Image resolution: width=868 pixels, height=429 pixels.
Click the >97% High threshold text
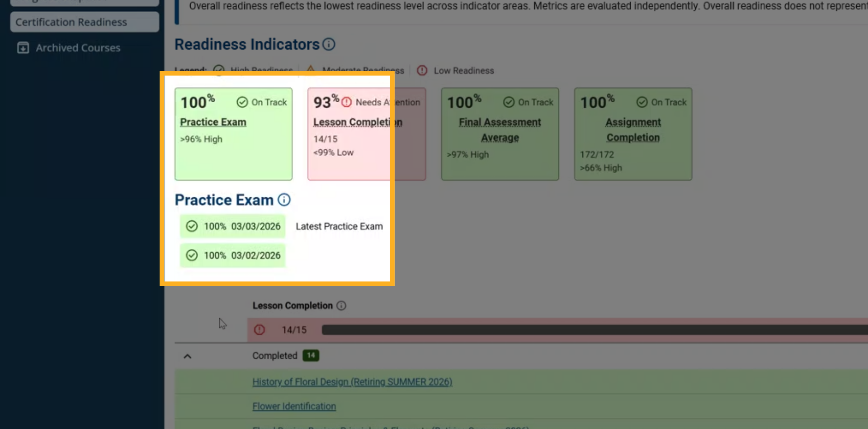[468, 154]
